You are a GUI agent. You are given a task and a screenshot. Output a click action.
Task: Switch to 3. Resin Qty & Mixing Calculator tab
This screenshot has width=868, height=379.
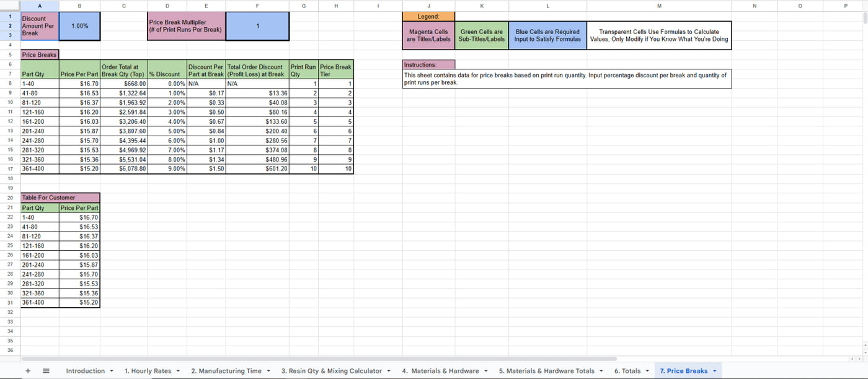point(331,371)
